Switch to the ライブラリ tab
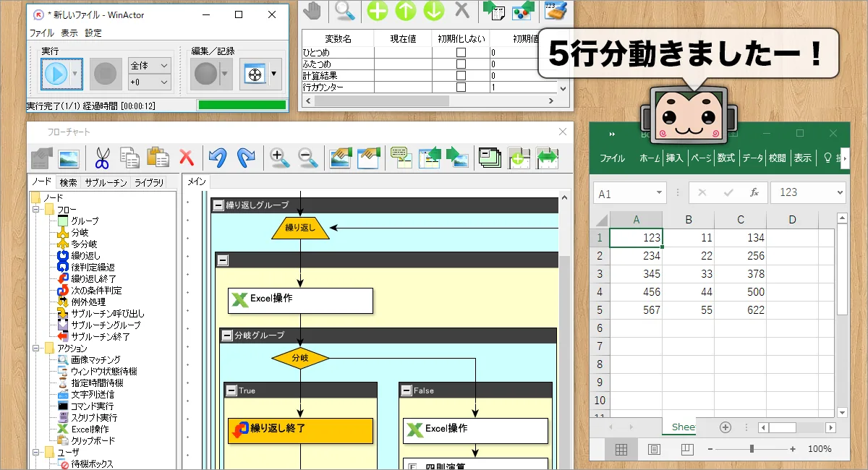 pyautogui.click(x=149, y=182)
